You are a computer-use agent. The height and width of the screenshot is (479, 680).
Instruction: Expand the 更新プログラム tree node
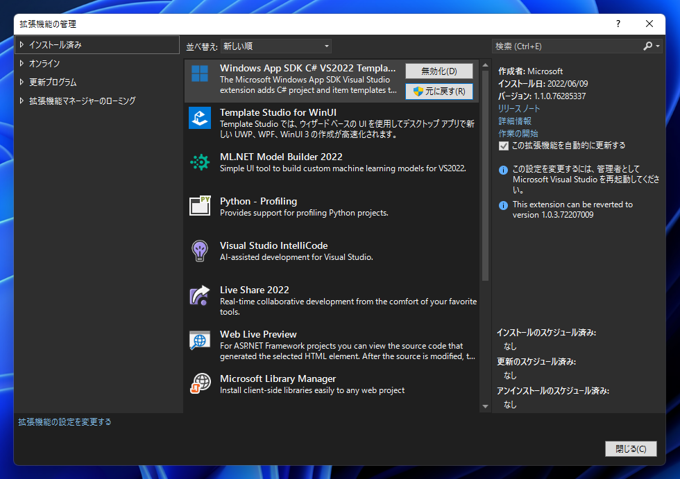21,82
